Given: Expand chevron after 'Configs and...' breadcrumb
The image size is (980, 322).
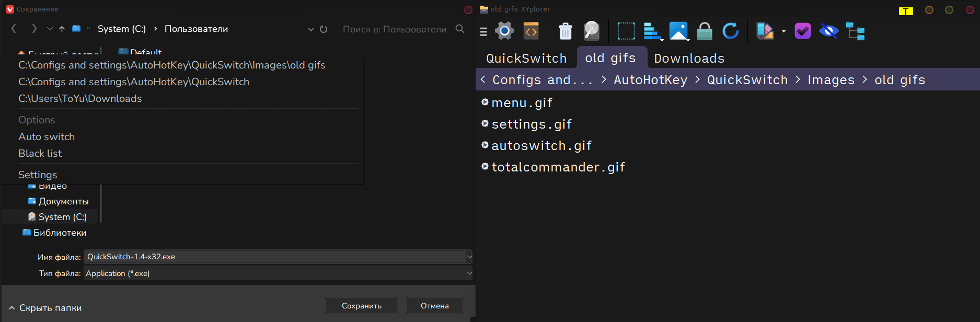Looking at the screenshot, I should (604, 79).
